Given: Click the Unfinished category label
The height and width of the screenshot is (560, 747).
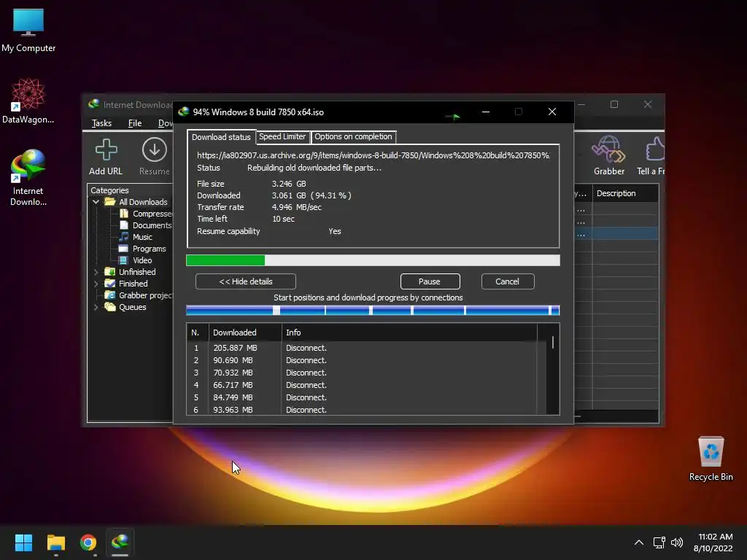Looking at the screenshot, I should tap(137, 272).
